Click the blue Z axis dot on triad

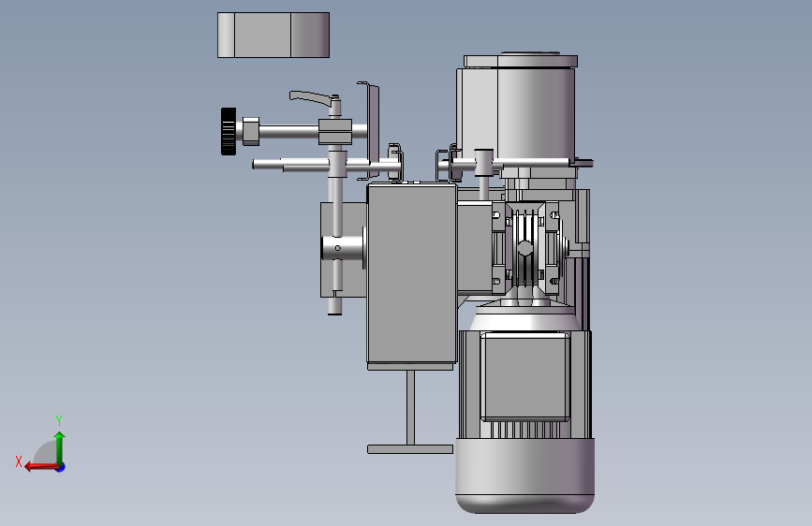(x=61, y=468)
